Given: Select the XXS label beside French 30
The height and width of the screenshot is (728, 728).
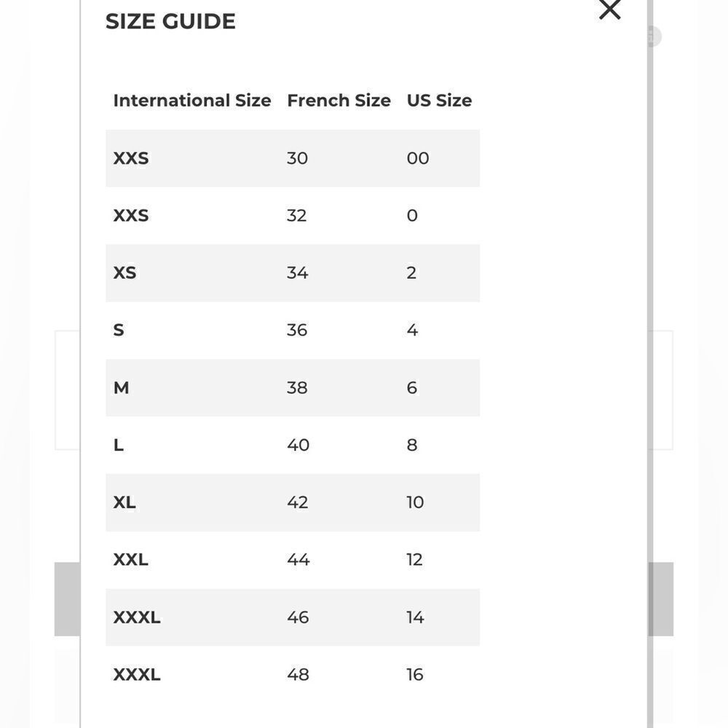Looking at the screenshot, I should [131, 158].
